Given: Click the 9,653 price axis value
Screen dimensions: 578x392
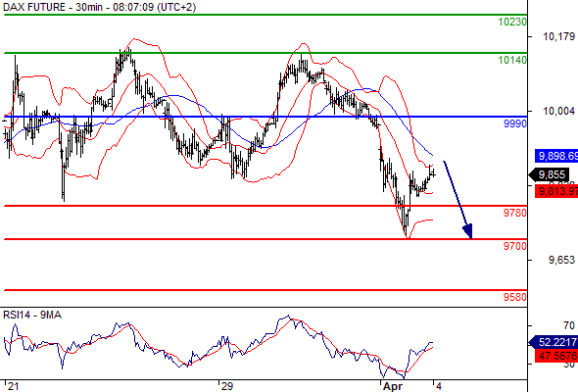Looking at the screenshot, I should (x=561, y=260).
